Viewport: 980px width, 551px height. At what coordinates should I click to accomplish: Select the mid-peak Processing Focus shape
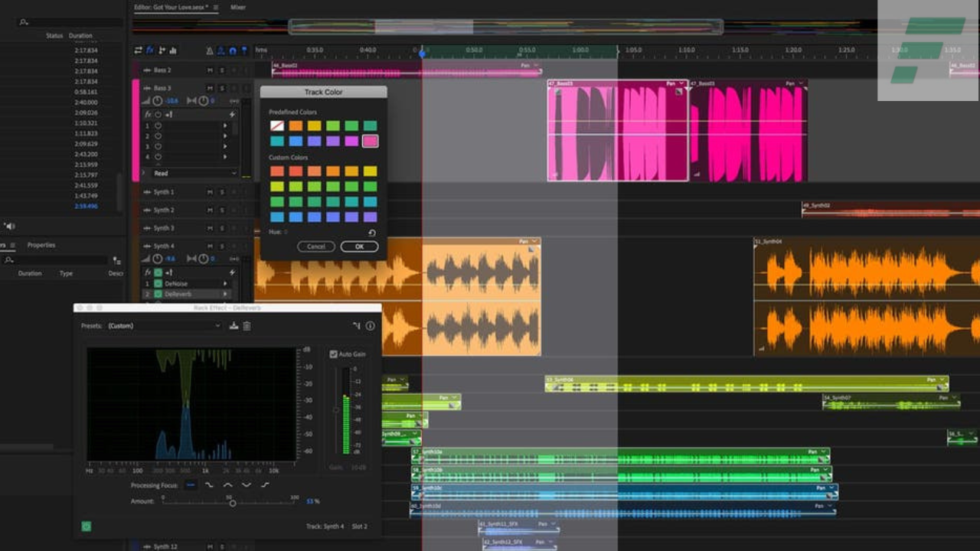click(x=227, y=485)
